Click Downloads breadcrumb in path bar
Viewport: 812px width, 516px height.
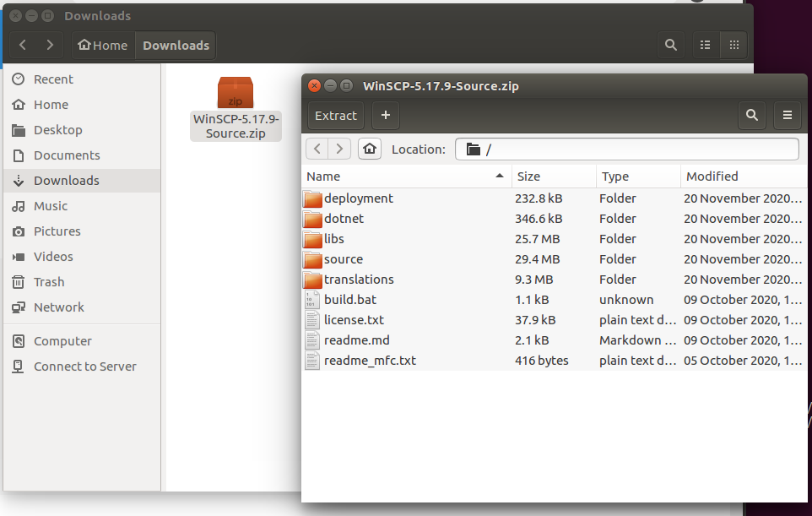point(176,45)
